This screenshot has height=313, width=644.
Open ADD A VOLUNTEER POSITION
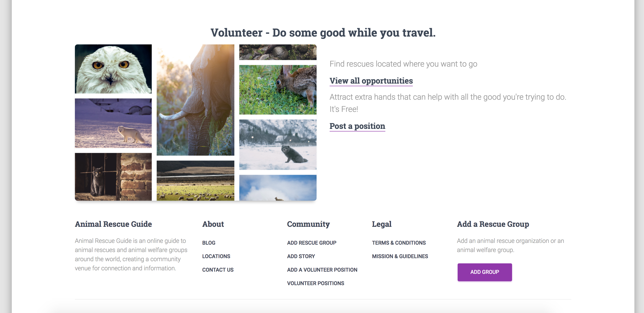point(322,269)
